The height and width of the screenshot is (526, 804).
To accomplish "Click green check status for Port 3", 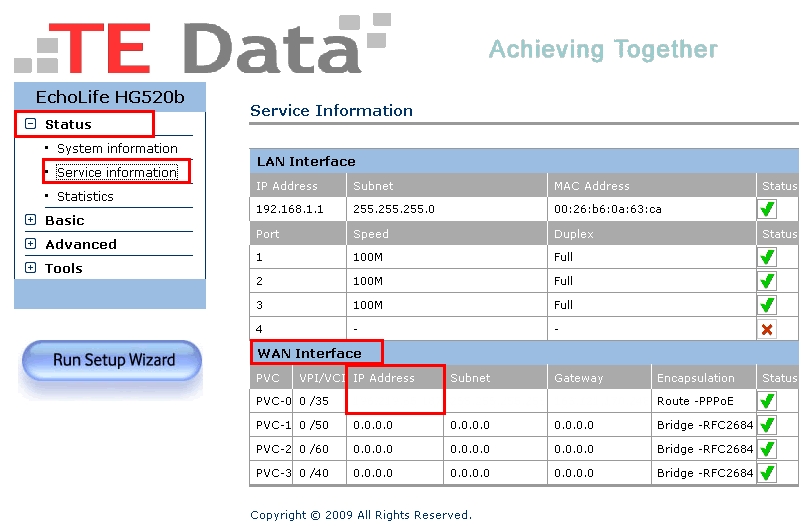I will point(767,305).
